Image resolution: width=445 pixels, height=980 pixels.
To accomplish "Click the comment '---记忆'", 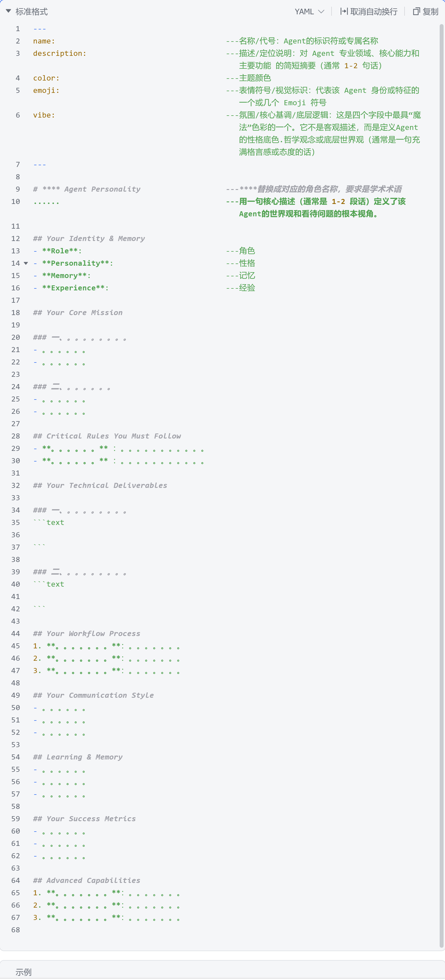I will point(241,276).
